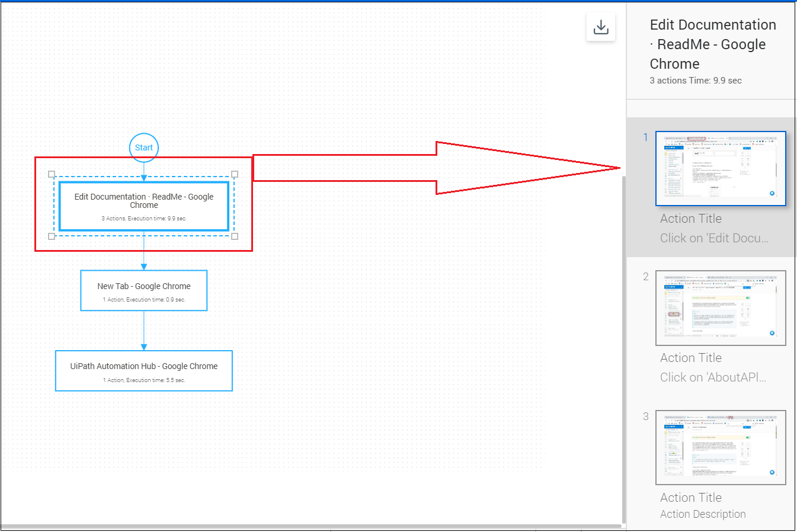
Task: Click the '3 actions Time: 9.9 sec' summary text
Action: 696,81
